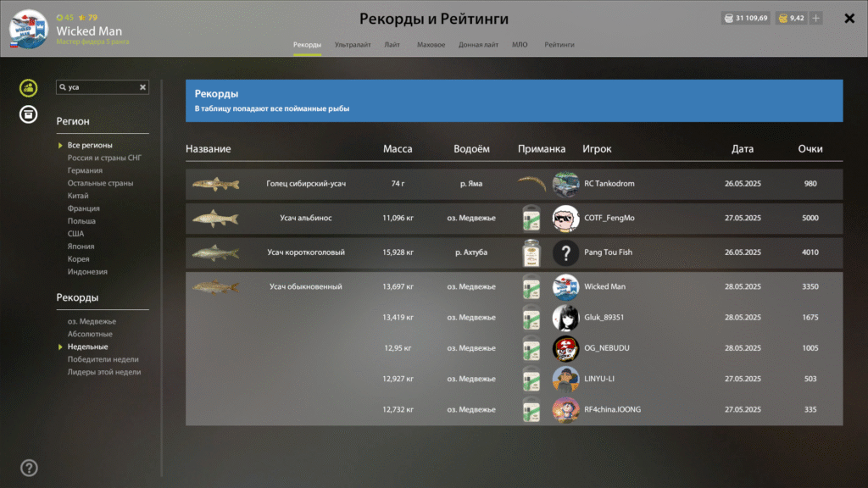Screen dimensions: 868x488
Task: Click the bait icon in RC Tankodrom row
Action: (531, 184)
